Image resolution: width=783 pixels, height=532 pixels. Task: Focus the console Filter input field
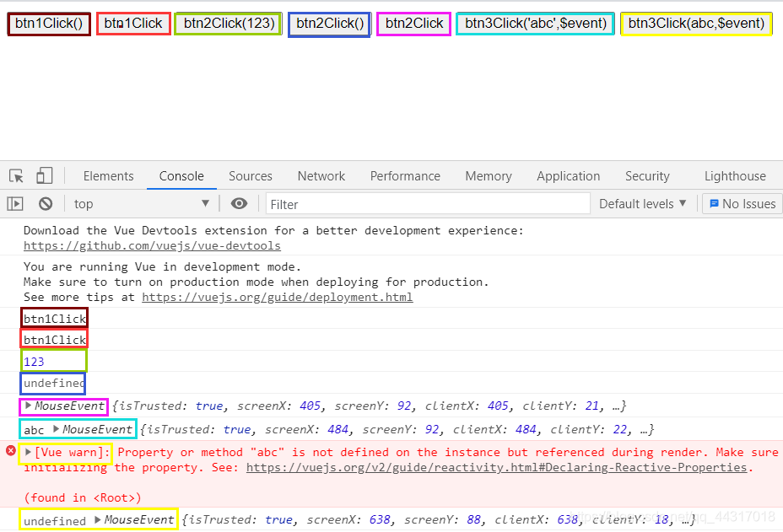coord(428,204)
